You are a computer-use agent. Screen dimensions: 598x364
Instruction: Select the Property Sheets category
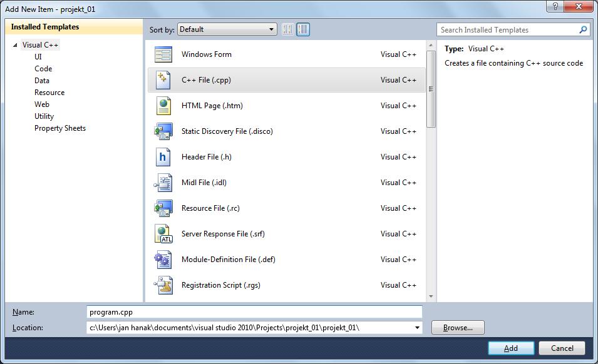click(60, 128)
